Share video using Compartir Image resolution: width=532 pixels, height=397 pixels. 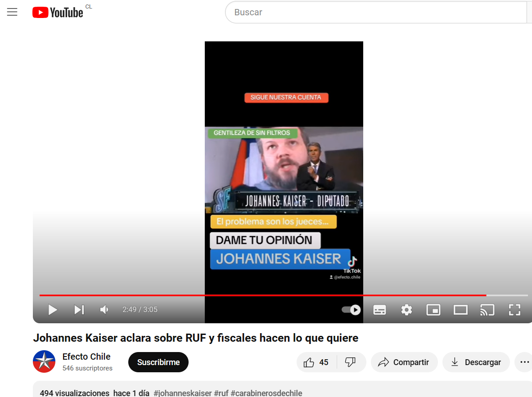click(x=404, y=362)
